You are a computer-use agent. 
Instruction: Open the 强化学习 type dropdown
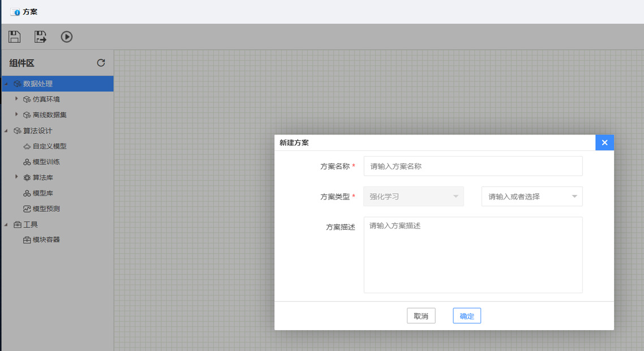point(414,197)
